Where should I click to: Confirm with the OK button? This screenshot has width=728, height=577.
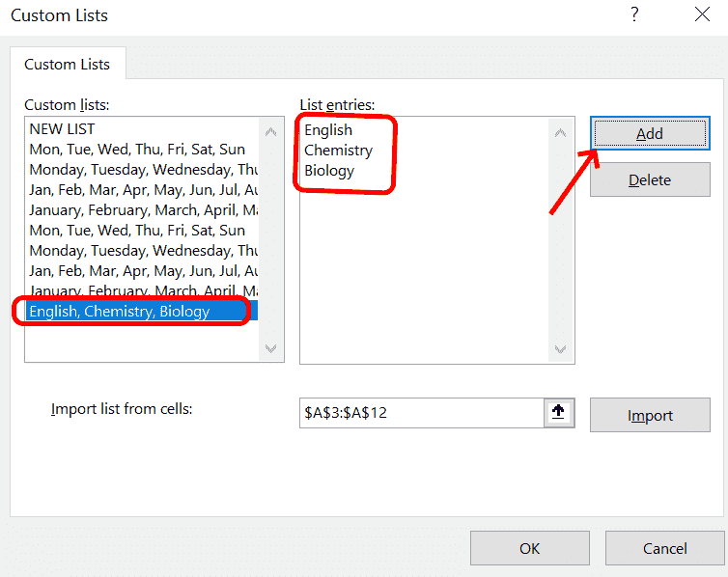pyautogui.click(x=529, y=548)
